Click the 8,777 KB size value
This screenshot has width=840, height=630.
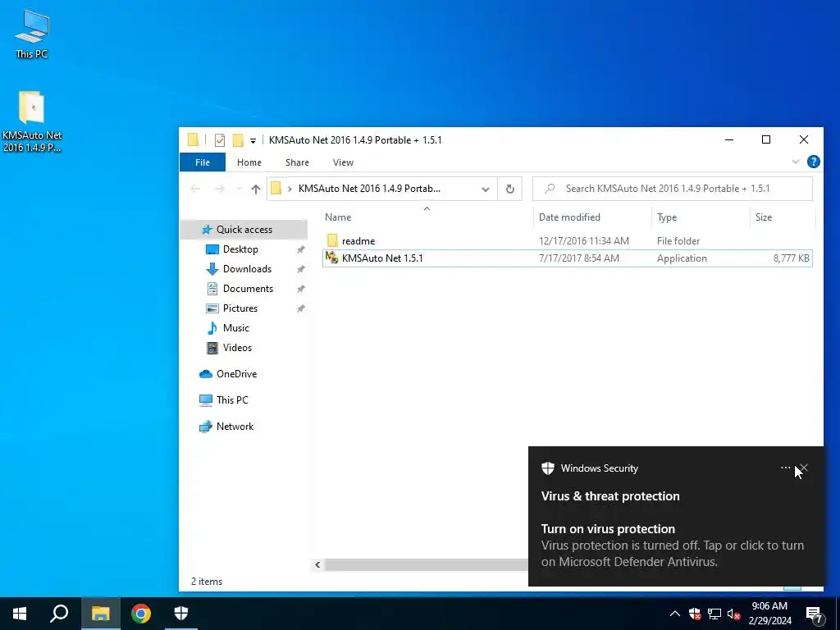[x=792, y=258]
